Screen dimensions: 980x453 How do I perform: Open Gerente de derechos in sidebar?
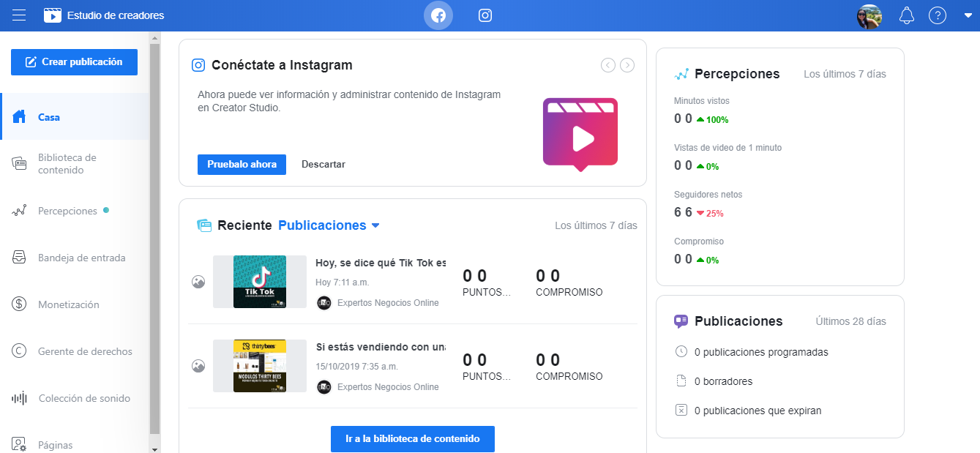[x=75, y=351]
